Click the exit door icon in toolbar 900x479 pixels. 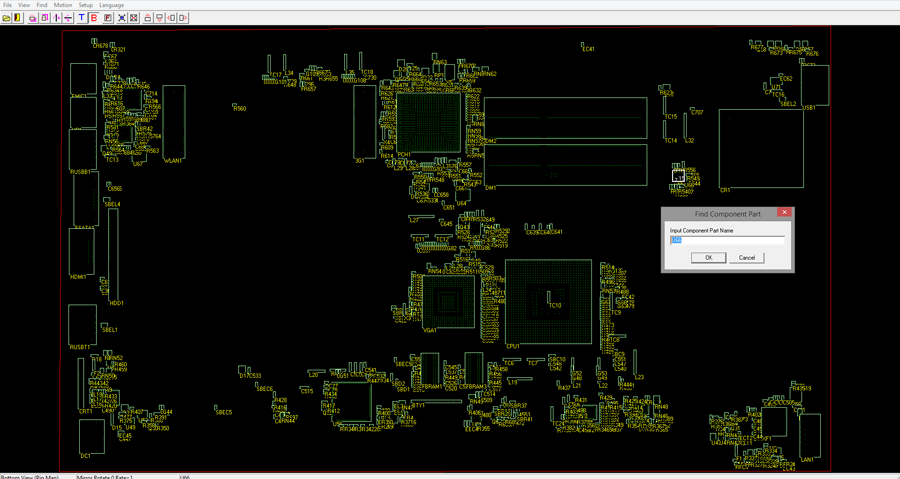pyautogui.click(x=17, y=18)
